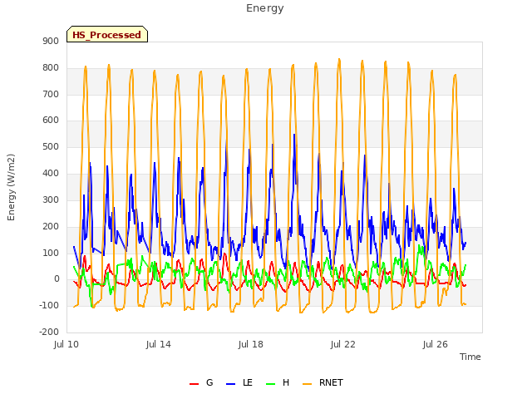Click the Jul 10 x-axis tick label
This screenshot has height=399, width=532.
click(x=66, y=344)
